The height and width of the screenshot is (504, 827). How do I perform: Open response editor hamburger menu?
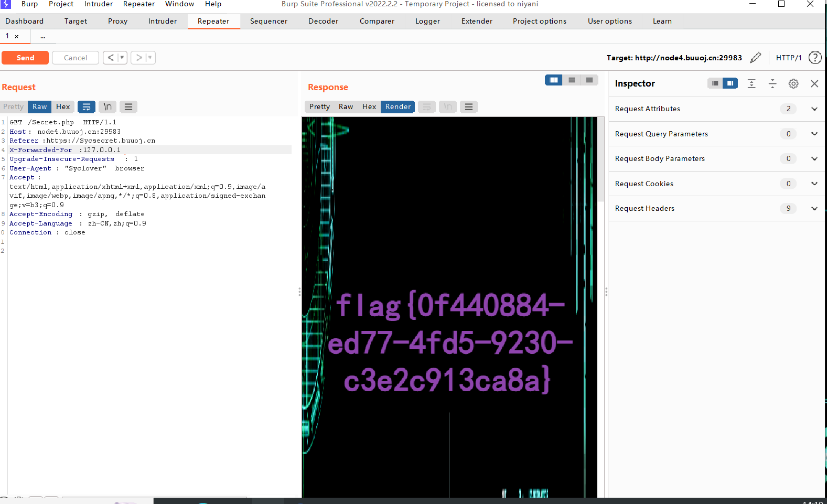(x=469, y=107)
